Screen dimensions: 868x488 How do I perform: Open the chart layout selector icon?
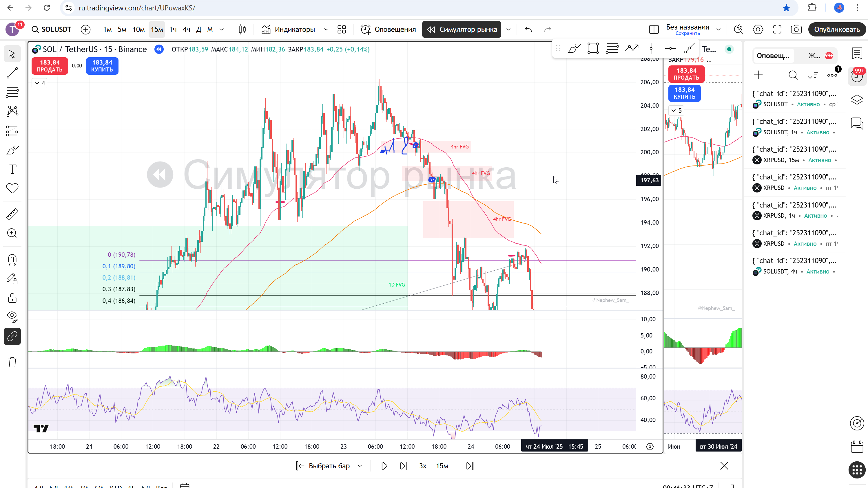pyautogui.click(x=654, y=30)
